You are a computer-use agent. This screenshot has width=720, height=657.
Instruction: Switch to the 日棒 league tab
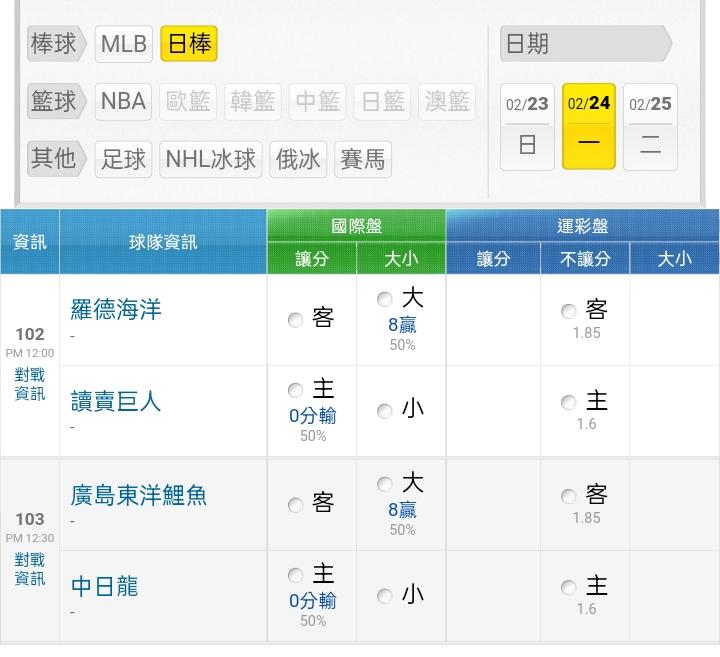coord(188,44)
